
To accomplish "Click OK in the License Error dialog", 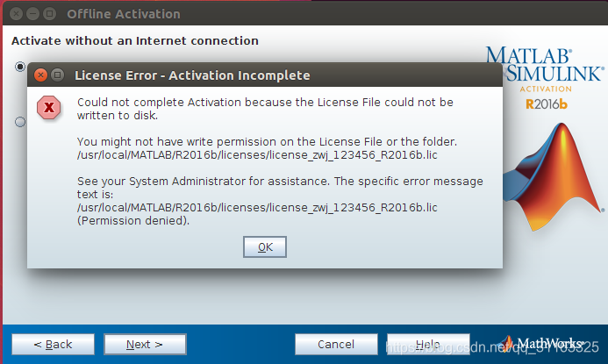I will tap(265, 247).
